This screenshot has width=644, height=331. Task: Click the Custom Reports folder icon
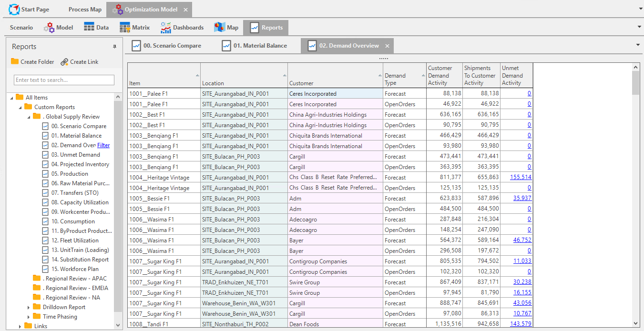click(28, 107)
